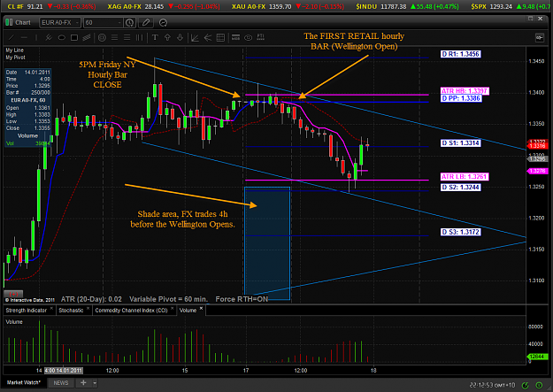The height and width of the screenshot is (392, 553).
Task: Select the horizontal line drawing tool
Action: (24, 37)
